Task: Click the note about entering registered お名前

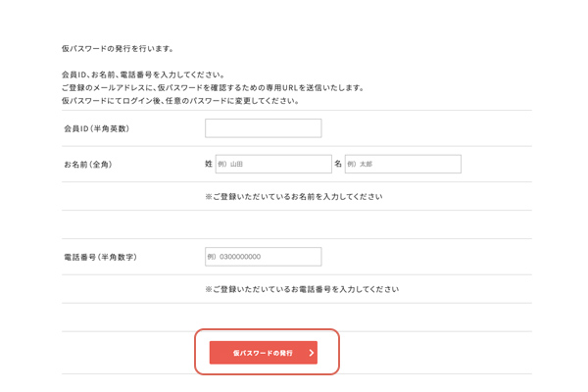Action: (293, 196)
